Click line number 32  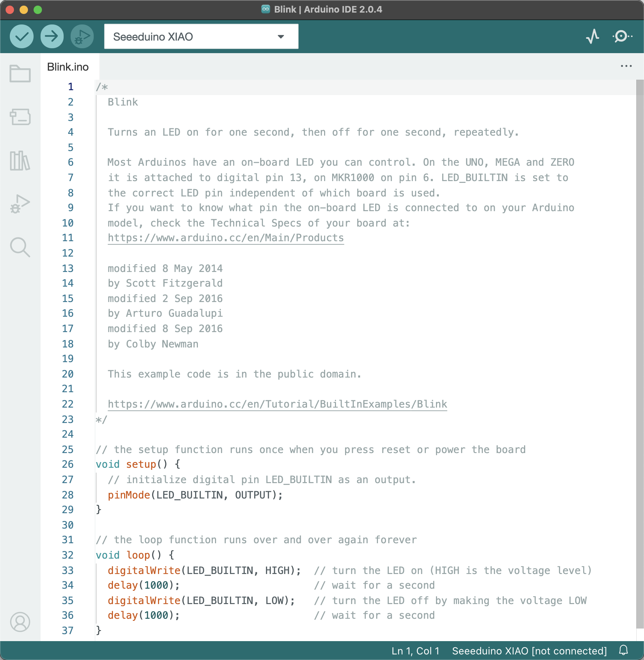click(x=68, y=555)
